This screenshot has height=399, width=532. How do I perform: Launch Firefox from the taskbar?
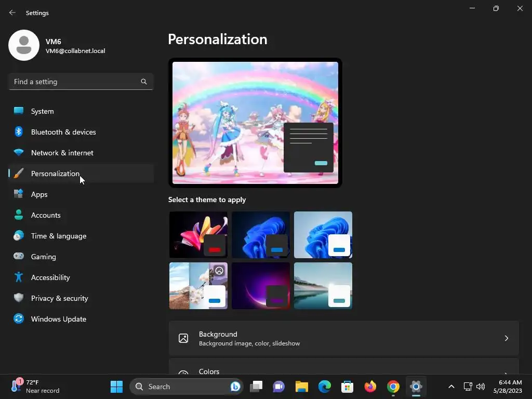(370, 387)
